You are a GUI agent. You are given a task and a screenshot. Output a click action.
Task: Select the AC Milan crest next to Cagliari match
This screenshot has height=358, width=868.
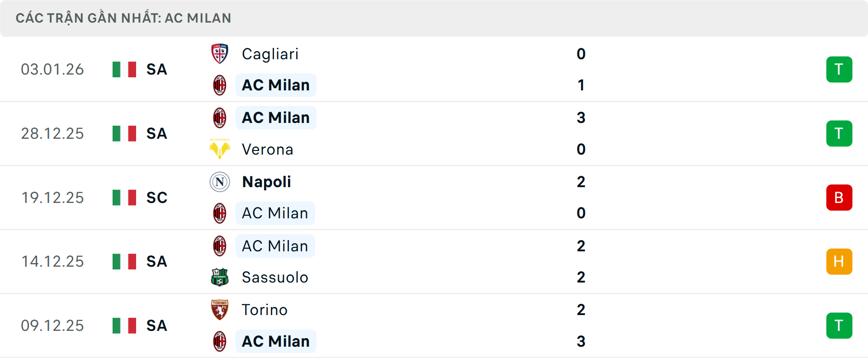coord(220,85)
